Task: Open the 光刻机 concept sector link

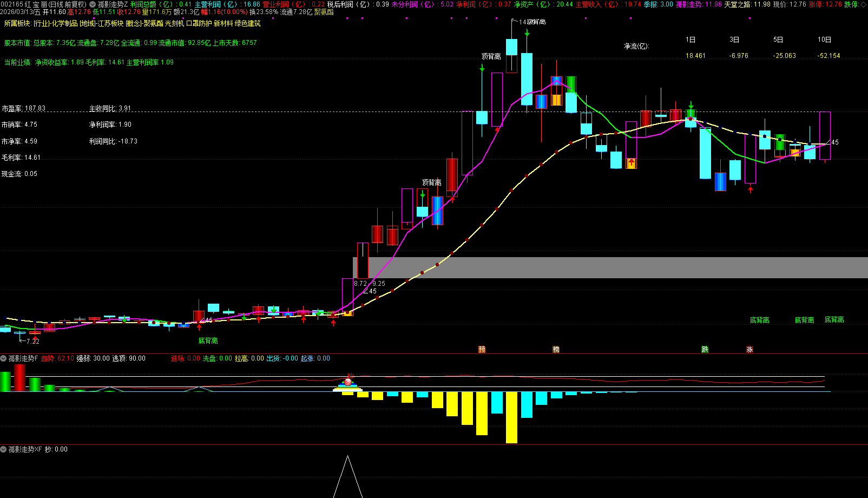Action: click(x=174, y=24)
